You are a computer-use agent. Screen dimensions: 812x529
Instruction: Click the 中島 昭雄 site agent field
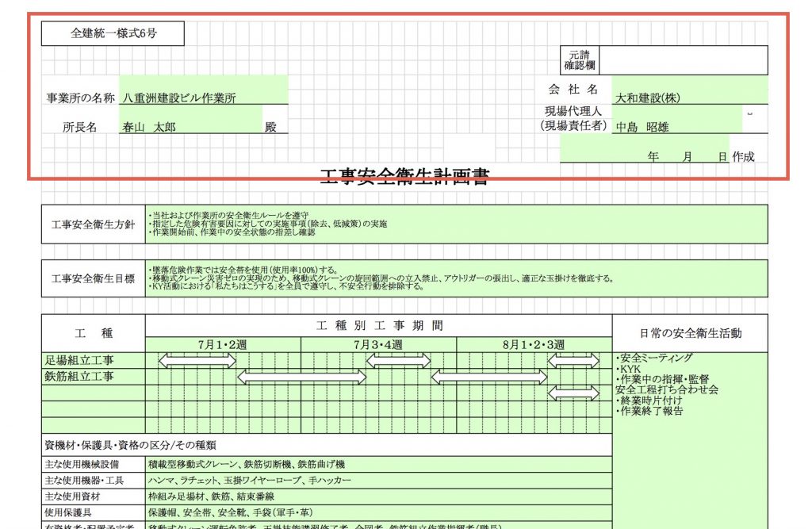pos(677,119)
